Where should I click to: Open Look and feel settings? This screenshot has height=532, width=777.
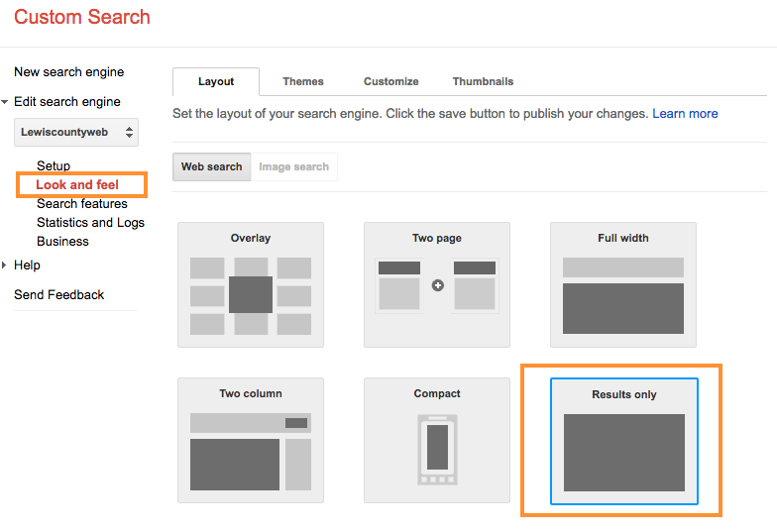[x=77, y=184]
